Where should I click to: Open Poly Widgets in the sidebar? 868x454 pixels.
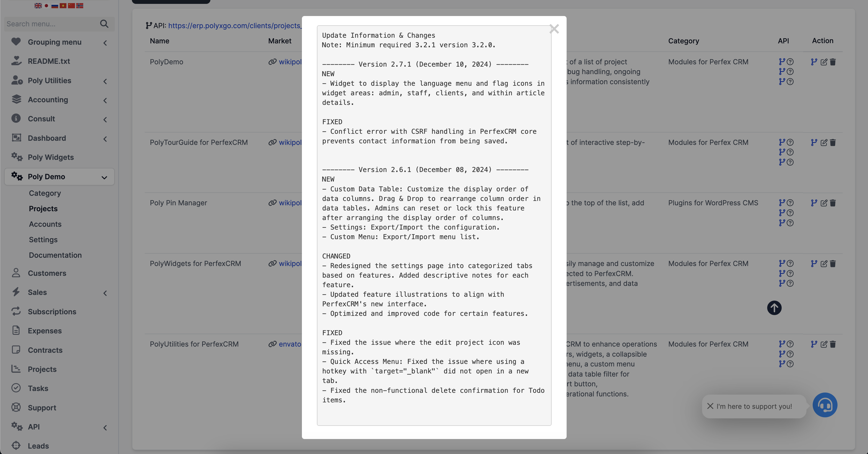click(x=51, y=157)
